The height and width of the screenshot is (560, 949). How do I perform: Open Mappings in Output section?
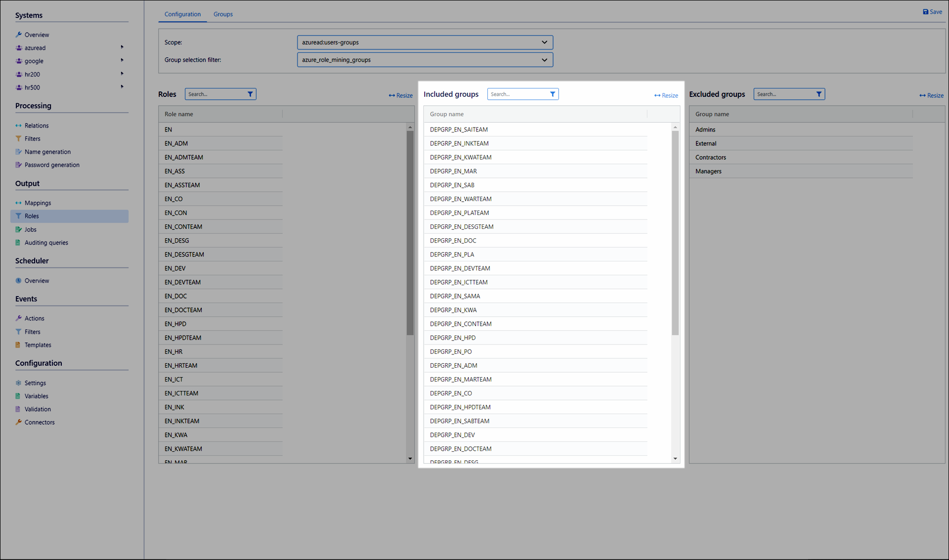click(x=38, y=203)
